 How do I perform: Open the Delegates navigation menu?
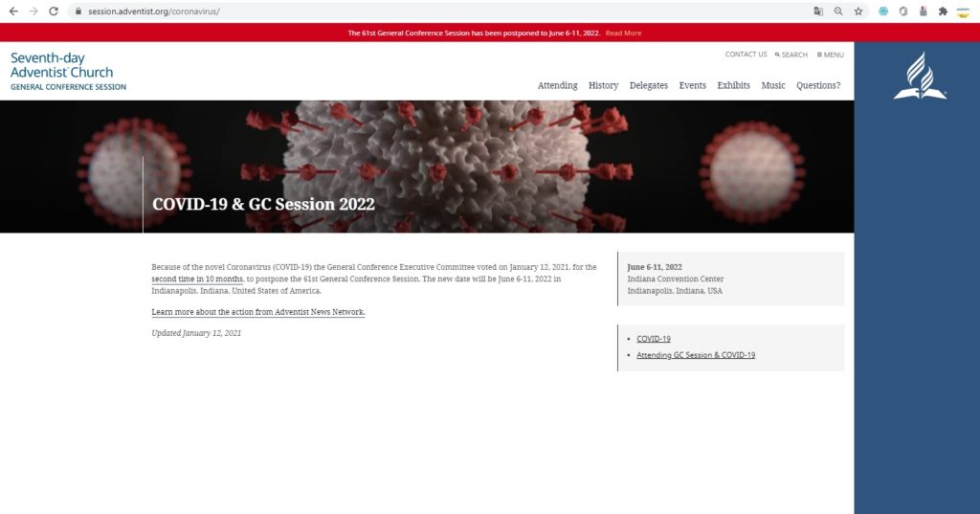649,86
